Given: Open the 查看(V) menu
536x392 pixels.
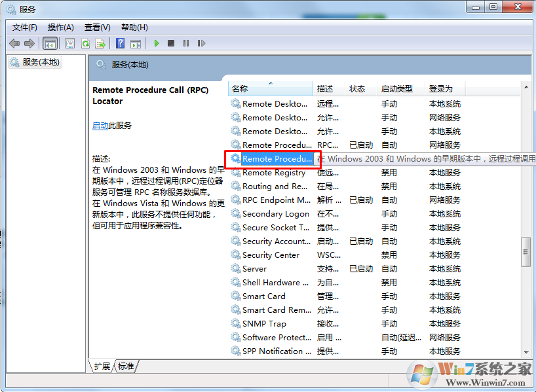Looking at the screenshot, I should click(98, 27).
